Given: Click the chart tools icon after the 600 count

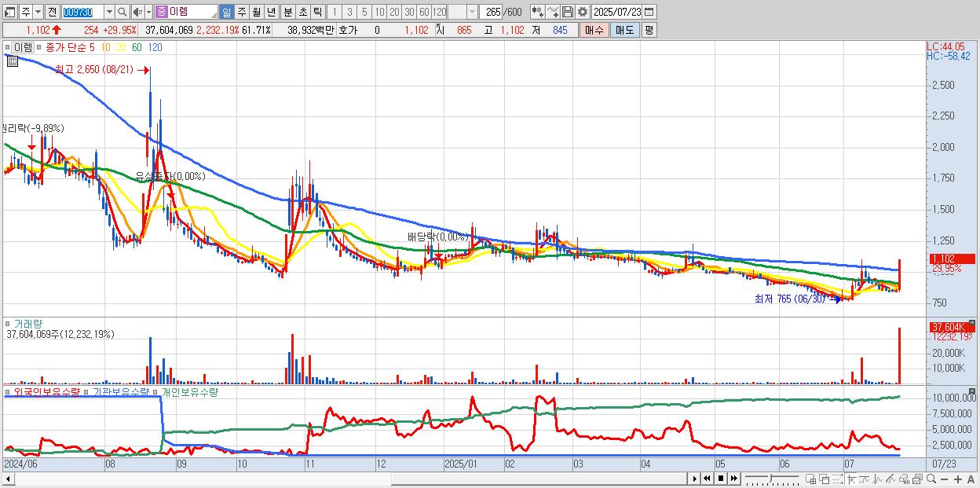Looking at the screenshot, I should (537, 12).
